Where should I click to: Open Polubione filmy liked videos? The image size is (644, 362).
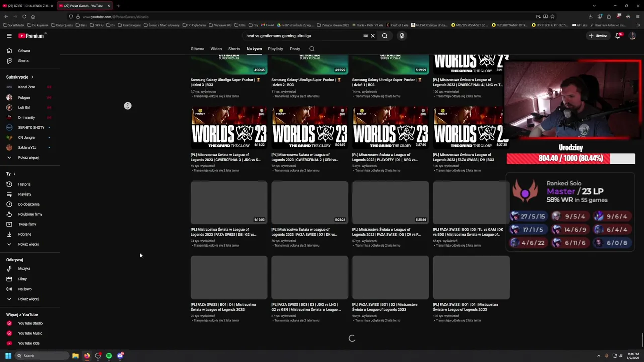tap(30, 214)
